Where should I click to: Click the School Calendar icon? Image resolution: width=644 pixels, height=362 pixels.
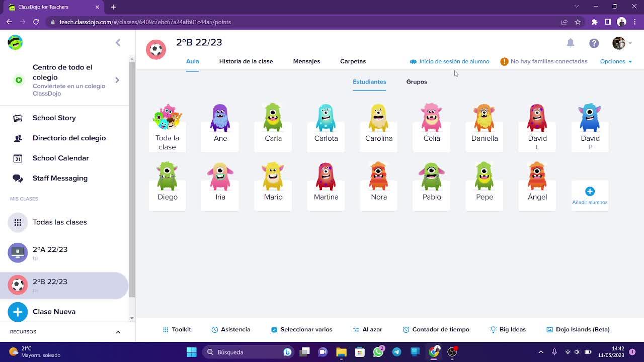18,158
